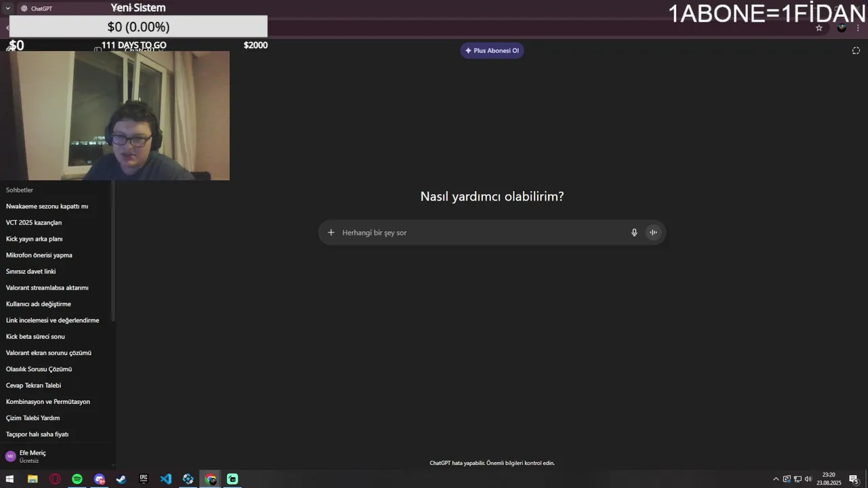Click the Sohbetler section header
Screen dimensions: 868x488
coord(20,190)
